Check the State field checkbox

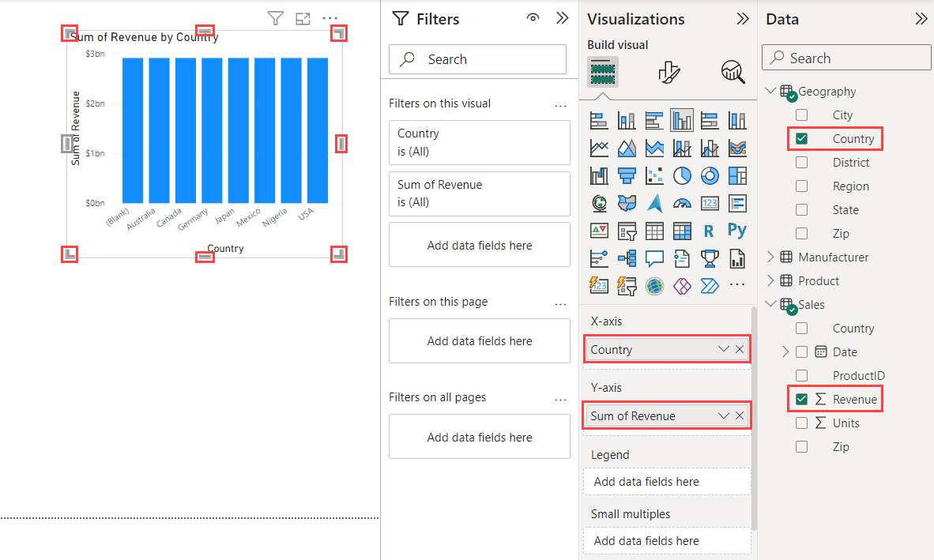tap(802, 210)
